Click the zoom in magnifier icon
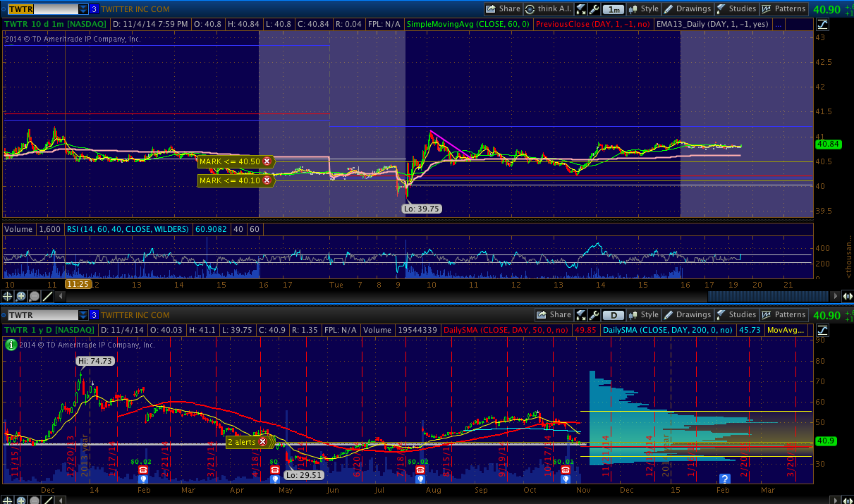 click(21, 297)
